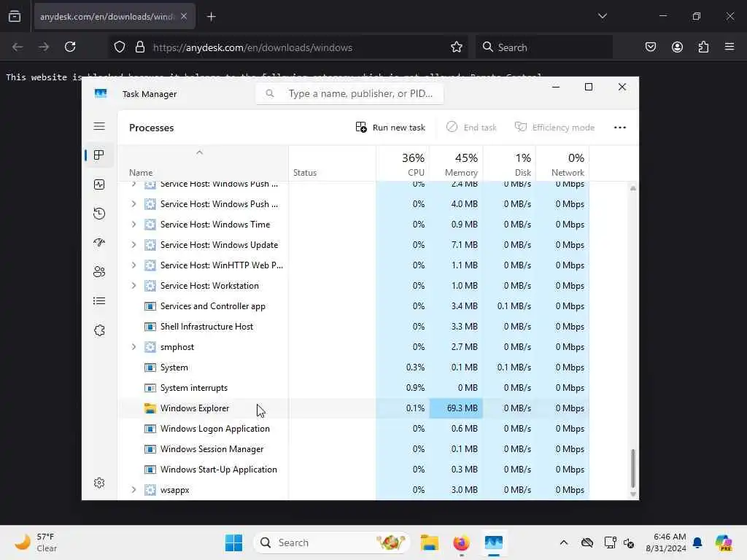
Task: Open the Services page puzzle icon
Action: (x=99, y=330)
